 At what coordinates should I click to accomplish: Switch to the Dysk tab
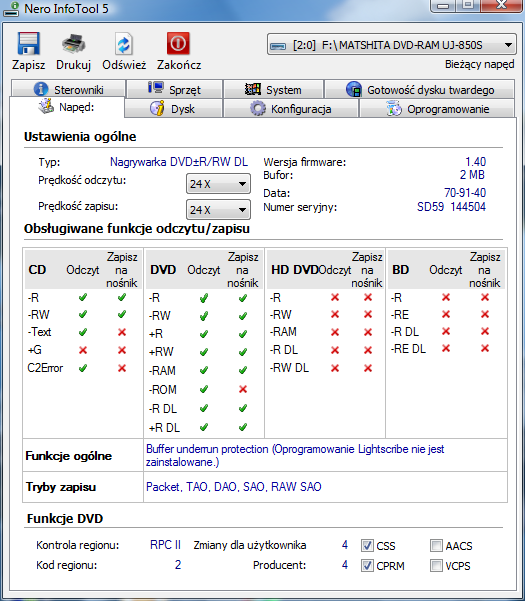click(174, 109)
